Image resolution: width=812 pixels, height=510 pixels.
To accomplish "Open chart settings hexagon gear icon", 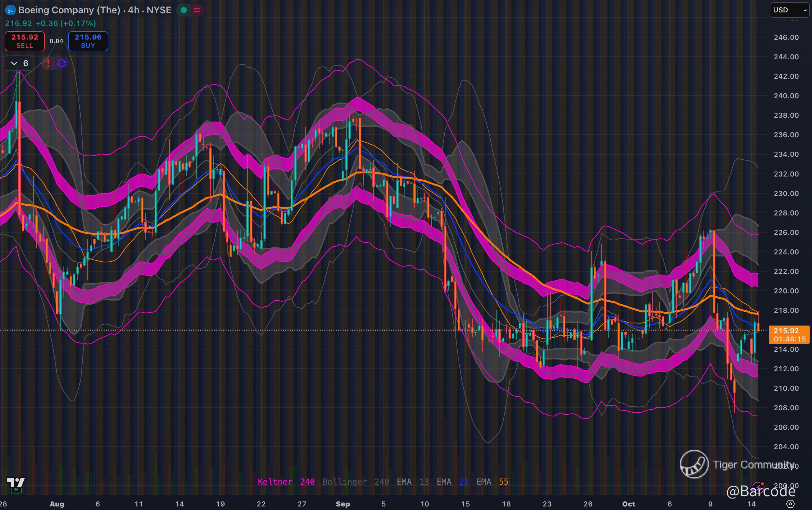I will (x=790, y=504).
